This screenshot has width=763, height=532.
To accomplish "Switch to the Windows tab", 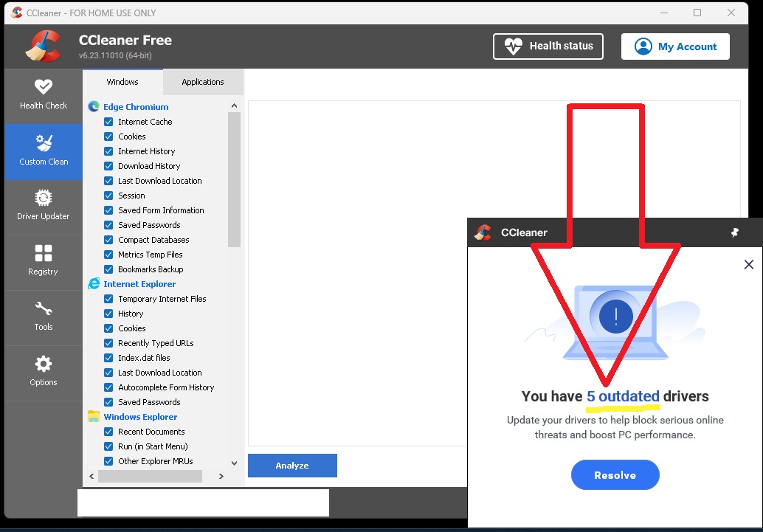I will coord(122,82).
